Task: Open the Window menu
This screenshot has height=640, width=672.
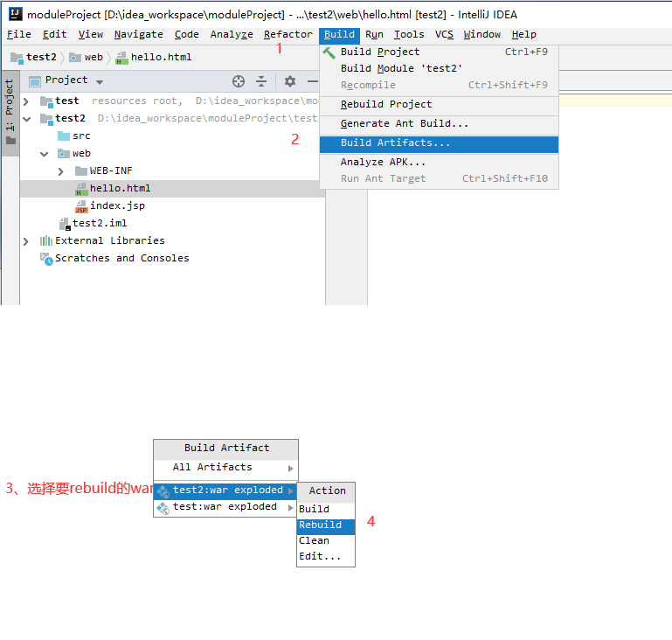Action: point(481,34)
